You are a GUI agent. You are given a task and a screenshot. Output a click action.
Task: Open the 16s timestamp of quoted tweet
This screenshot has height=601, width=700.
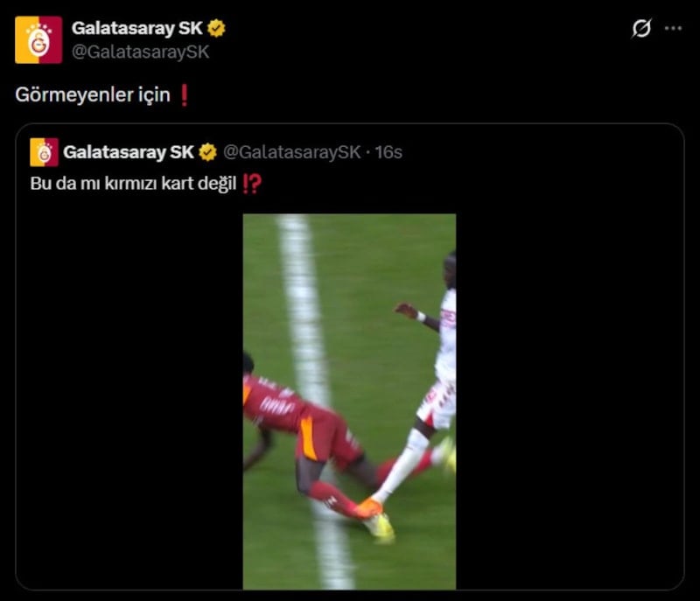pos(388,152)
